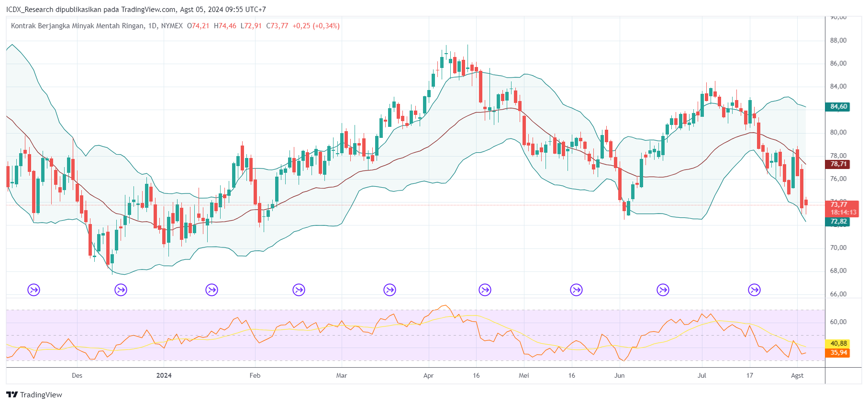This screenshot has width=868, height=405.
Task: Click the 88,00 price axis label
Action: click(838, 40)
